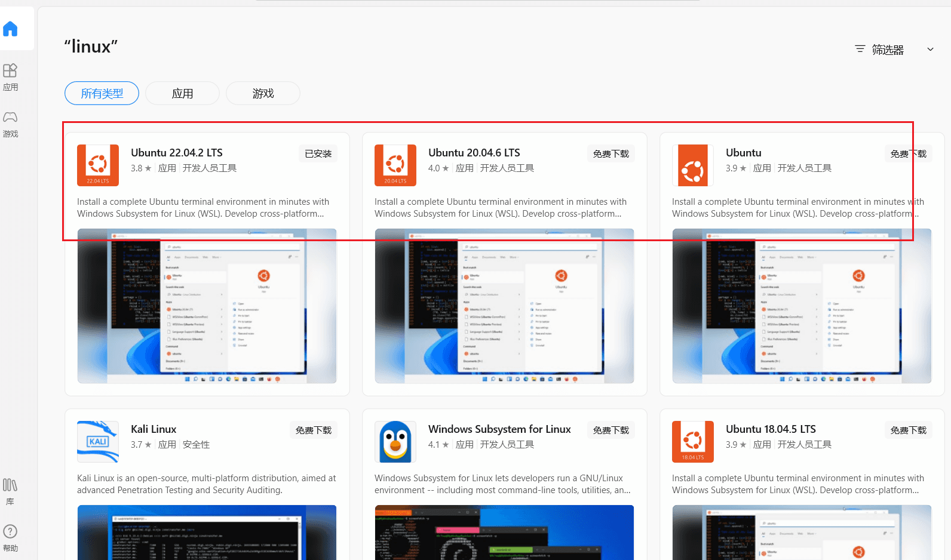Screen dimensions: 951x560
Task: Click the "linux" search results heading
Action: [91, 47]
